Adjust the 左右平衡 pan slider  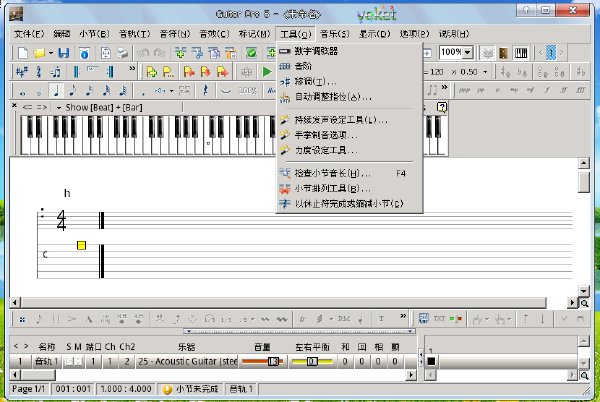coord(312,361)
